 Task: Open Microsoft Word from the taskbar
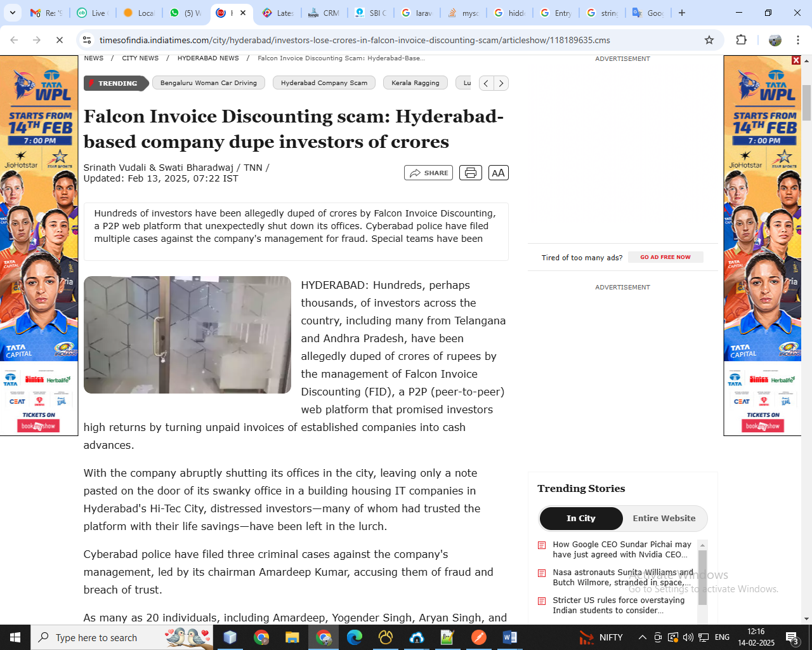[x=509, y=637]
